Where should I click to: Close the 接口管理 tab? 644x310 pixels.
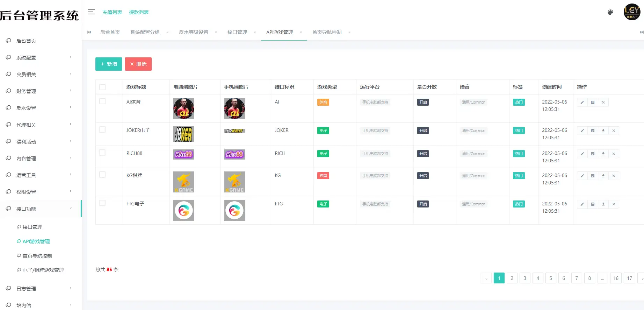tap(255, 32)
